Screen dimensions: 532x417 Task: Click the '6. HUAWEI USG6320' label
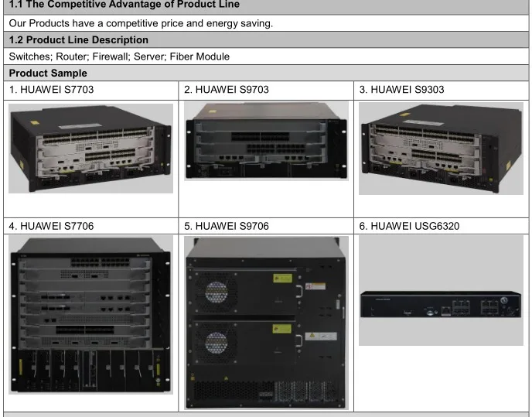coord(410,226)
